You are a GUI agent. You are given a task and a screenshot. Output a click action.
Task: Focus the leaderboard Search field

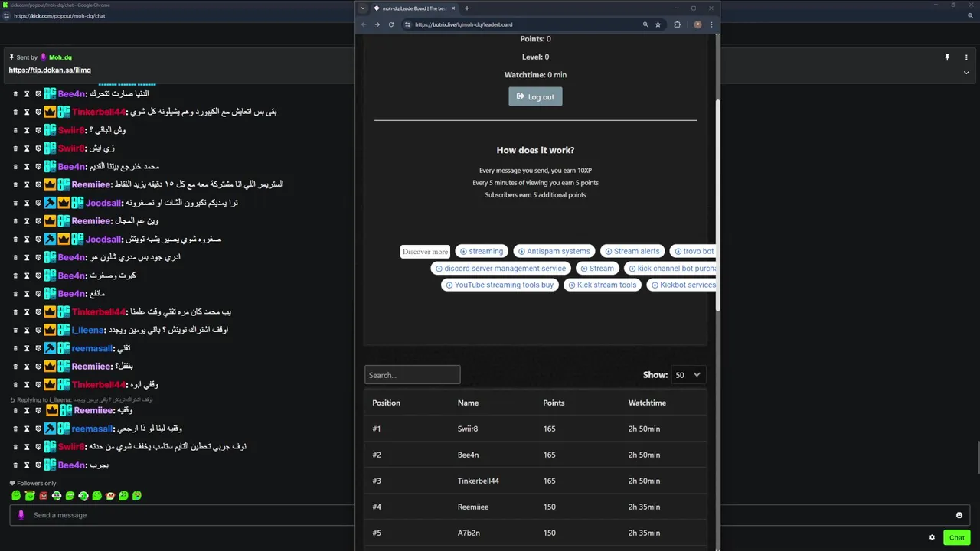point(412,375)
